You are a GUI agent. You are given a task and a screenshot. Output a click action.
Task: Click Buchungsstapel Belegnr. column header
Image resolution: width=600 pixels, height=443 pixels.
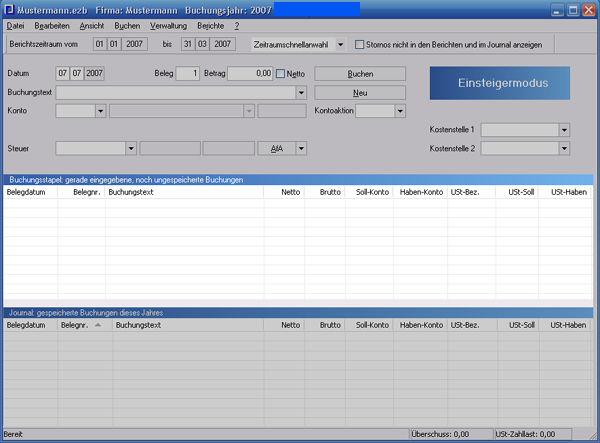pos(82,192)
